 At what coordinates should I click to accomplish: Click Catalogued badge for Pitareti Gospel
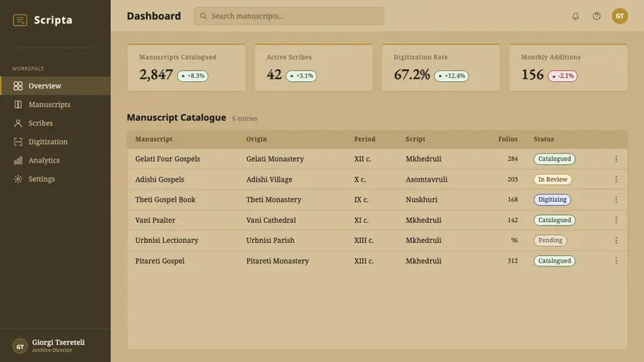point(555,261)
